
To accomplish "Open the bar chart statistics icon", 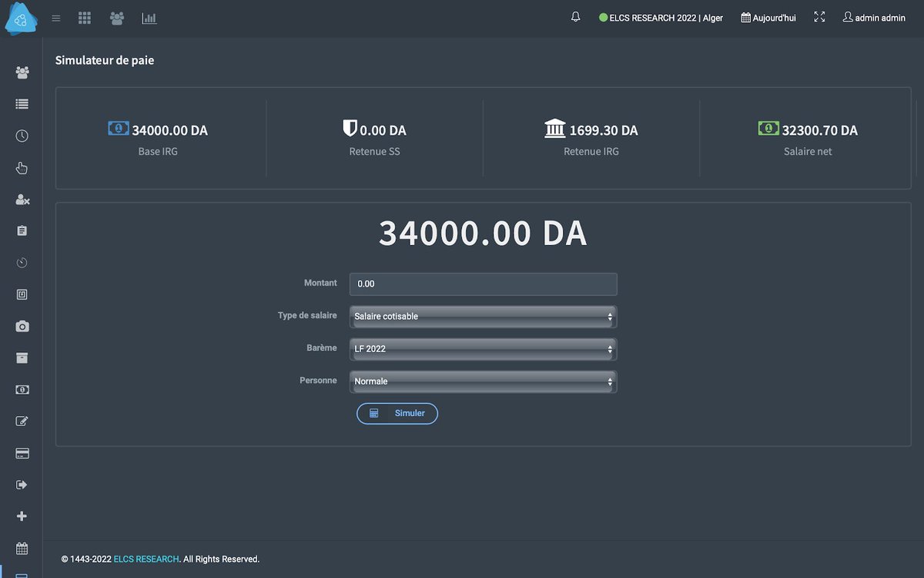I will [x=149, y=18].
